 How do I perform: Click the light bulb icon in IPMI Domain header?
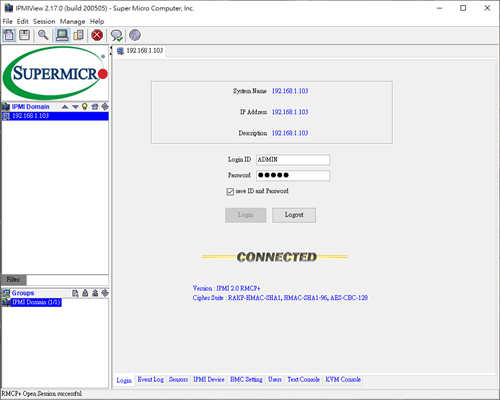pyautogui.click(x=85, y=107)
